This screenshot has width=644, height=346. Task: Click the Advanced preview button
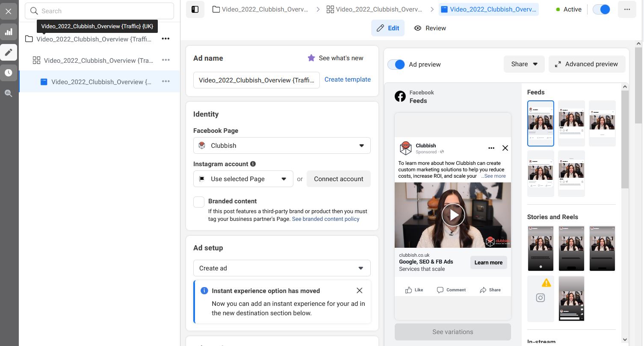pos(587,64)
